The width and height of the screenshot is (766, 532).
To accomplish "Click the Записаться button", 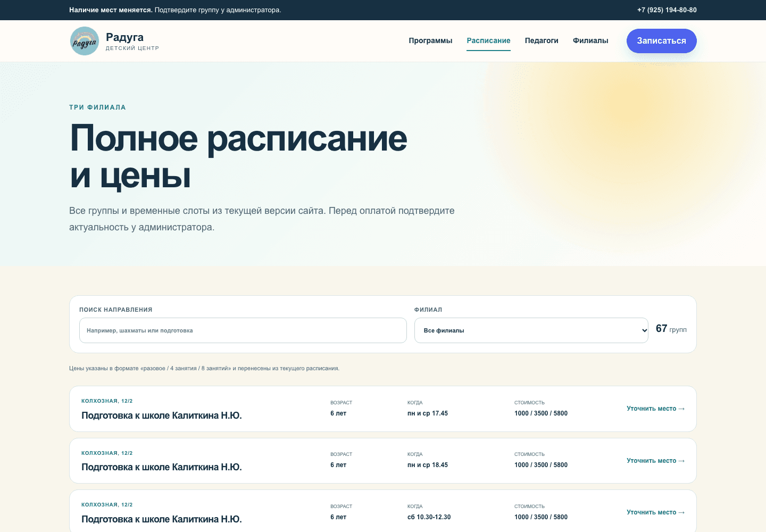I will pos(662,41).
